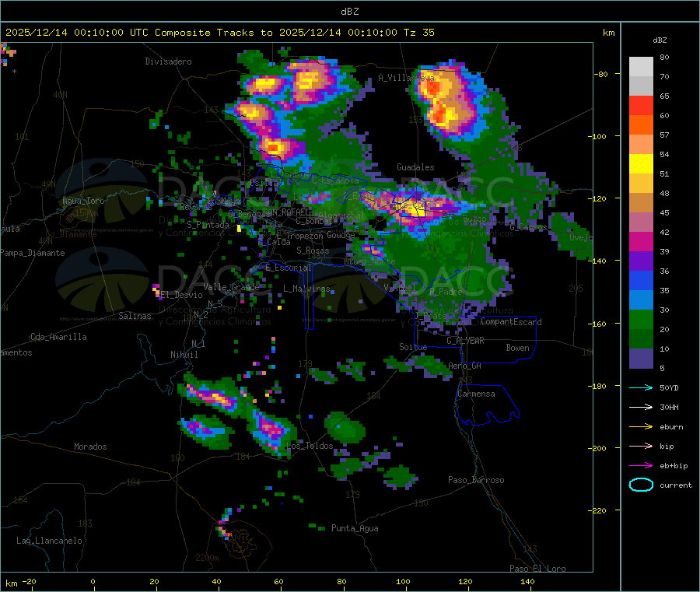Click the 'Tropezon' map label

point(304,235)
